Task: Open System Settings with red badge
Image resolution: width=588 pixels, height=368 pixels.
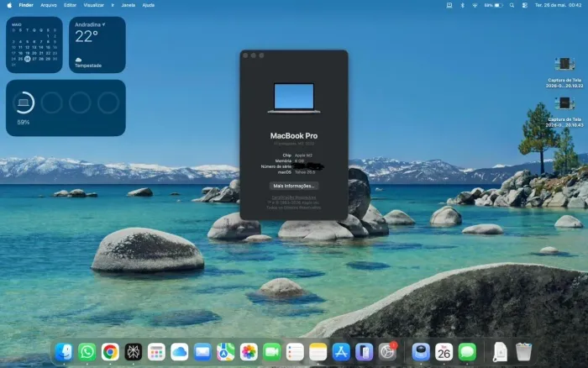Action: (x=387, y=352)
